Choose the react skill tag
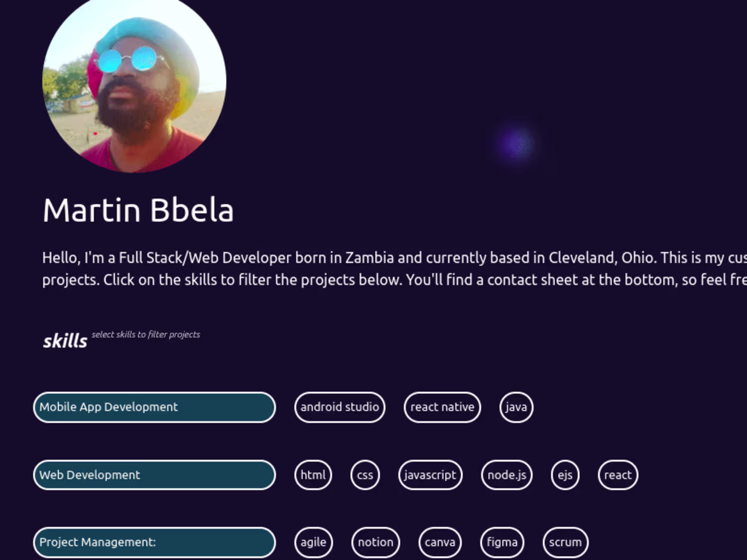Screen dimensions: 747x560 pos(618,475)
